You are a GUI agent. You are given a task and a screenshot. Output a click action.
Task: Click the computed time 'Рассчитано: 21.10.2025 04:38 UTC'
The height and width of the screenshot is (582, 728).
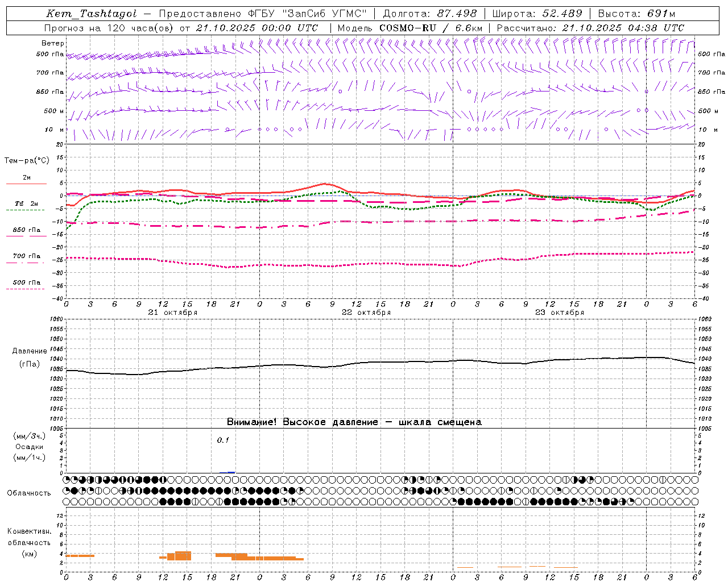tap(590, 28)
